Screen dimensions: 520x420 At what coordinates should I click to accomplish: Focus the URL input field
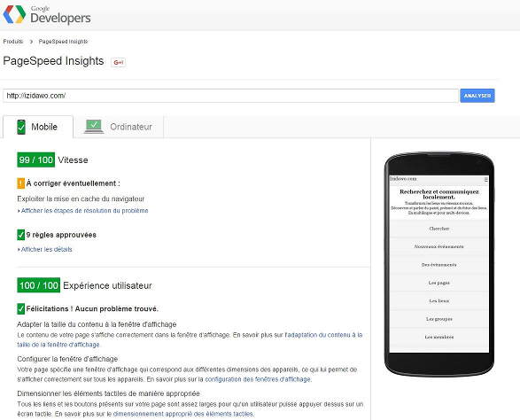pyautogui.click(x=230, y=96)
